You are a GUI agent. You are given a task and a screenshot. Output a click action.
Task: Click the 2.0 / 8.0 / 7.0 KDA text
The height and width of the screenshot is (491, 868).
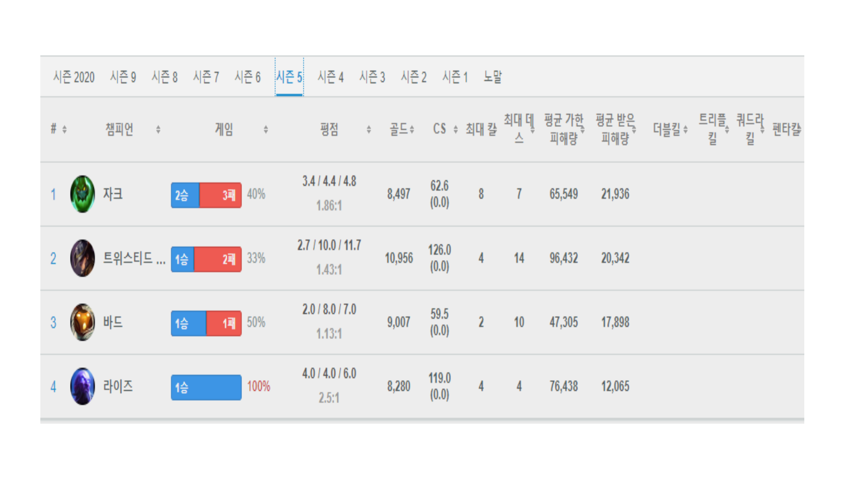tap(329, 310)
